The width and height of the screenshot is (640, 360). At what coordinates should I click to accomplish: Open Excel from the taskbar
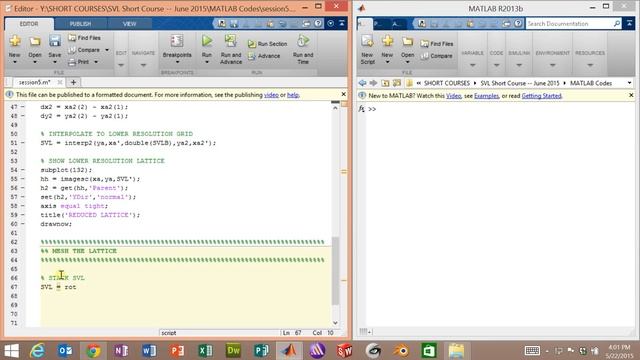(x=205, y=351)
